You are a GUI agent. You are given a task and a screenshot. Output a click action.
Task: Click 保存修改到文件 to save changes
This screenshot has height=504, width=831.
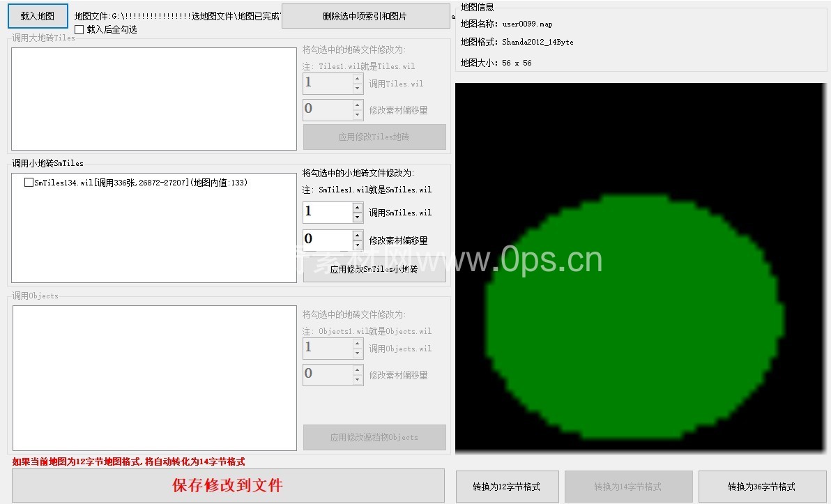tap(228, 485)
